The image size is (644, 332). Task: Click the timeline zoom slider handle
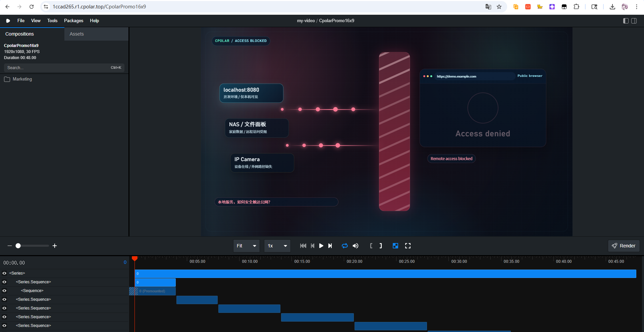pyautogui.click(x=18, y=246)
